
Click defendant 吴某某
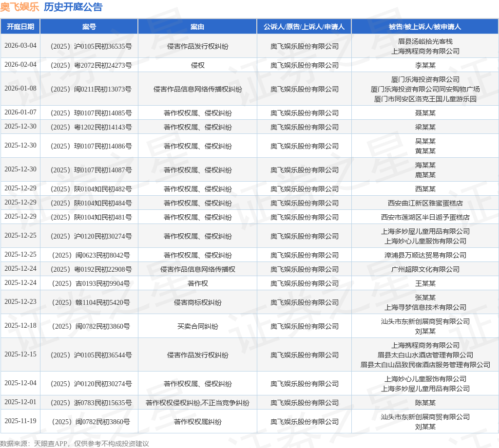click(425, 141)
